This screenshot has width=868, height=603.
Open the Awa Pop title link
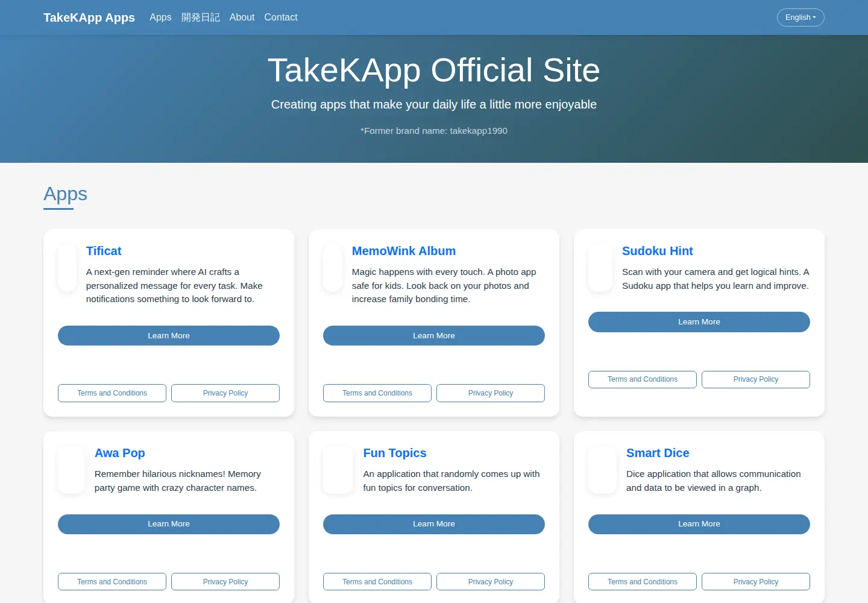coord(120,453)
